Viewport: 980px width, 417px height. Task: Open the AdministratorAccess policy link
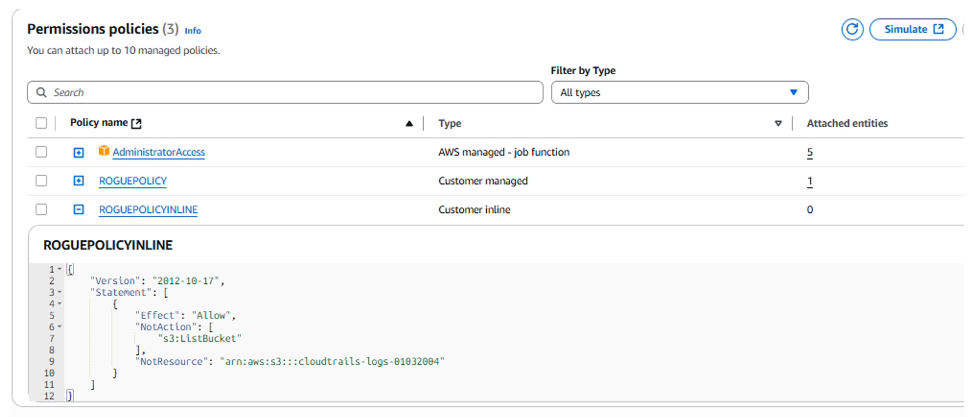(x=159, y=152)
